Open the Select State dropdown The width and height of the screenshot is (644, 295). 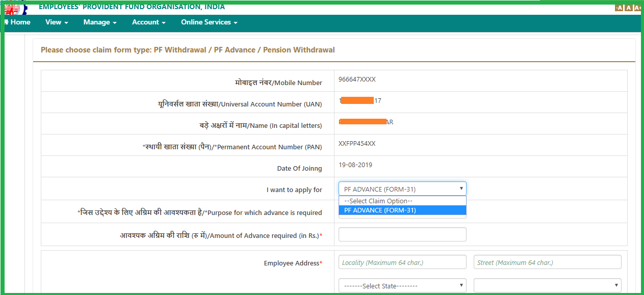[x=402, y=285]
